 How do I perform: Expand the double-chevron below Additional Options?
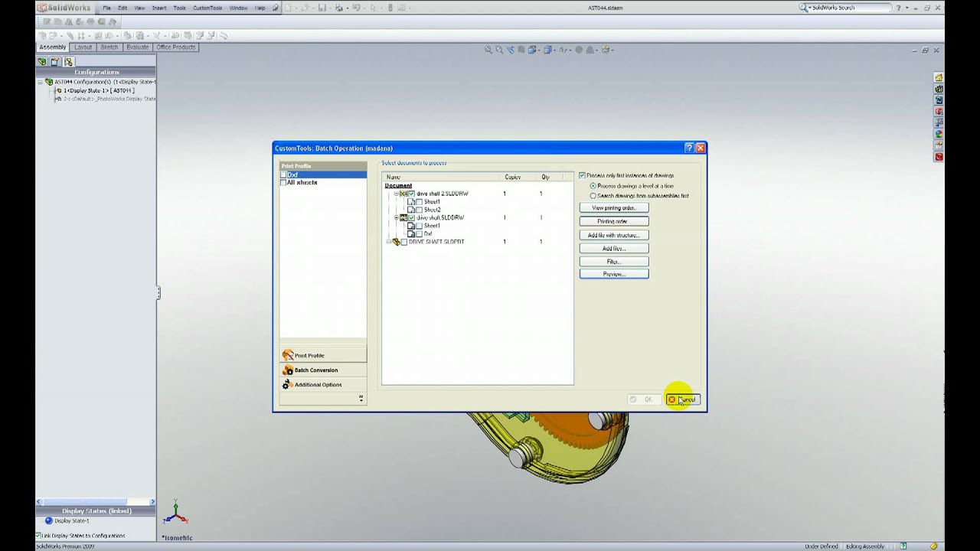tap(361, 398)
